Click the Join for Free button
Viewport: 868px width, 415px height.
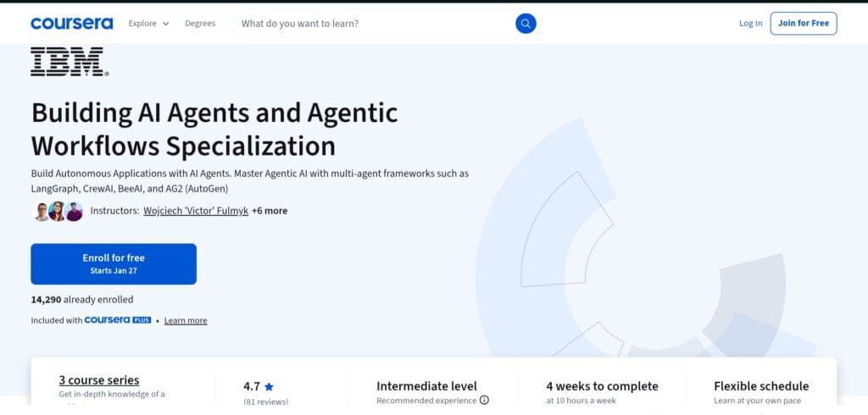tap(804, 23)
